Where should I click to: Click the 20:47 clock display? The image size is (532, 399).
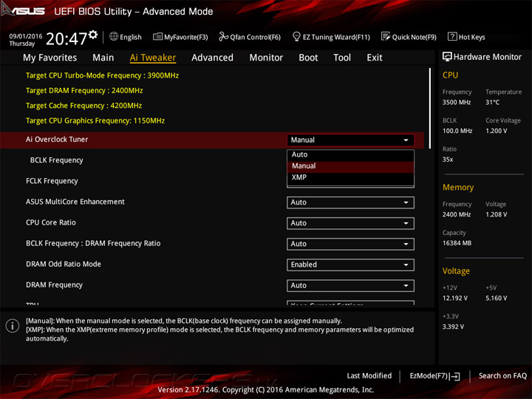click(x=66, y=38)
